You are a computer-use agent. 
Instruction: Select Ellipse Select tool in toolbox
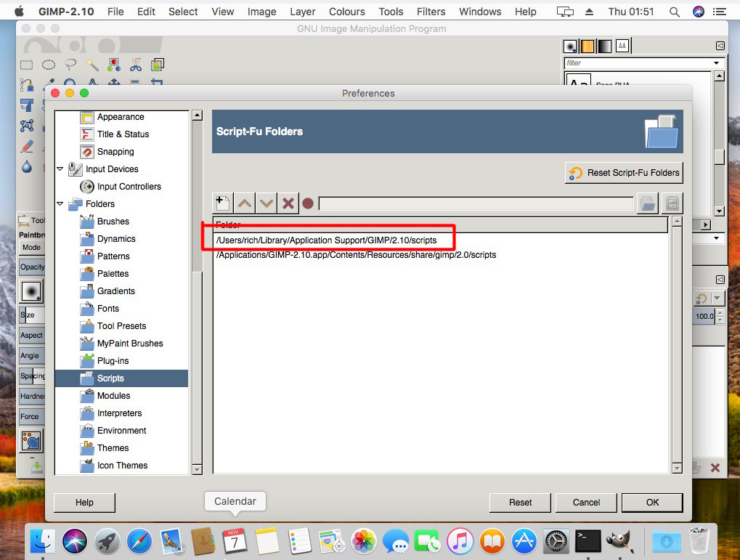click(49, 65)
